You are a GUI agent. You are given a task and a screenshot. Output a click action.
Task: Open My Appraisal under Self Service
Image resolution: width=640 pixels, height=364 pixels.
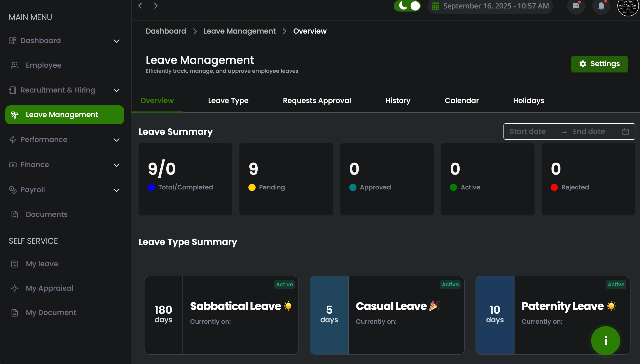click(65, 288)
